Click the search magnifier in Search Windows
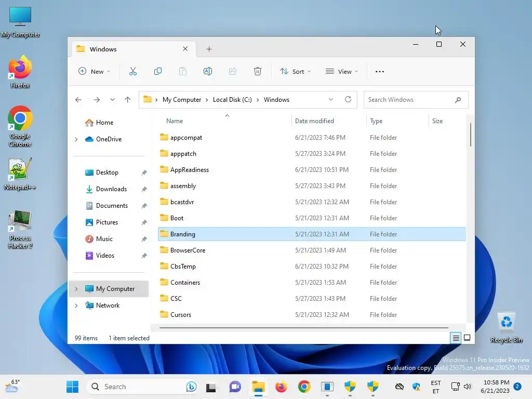This screenshot has height=399, width=532. click(x=458, y=100)
